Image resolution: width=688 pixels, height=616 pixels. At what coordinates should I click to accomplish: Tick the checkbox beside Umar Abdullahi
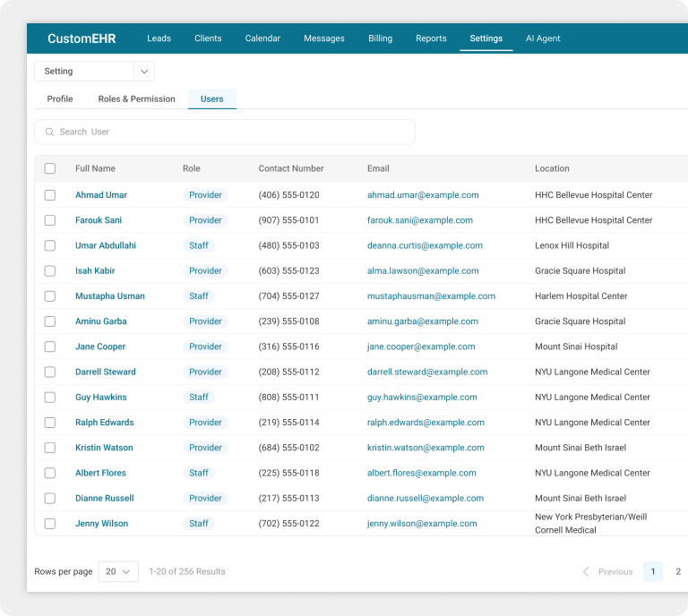coord(50,245)
